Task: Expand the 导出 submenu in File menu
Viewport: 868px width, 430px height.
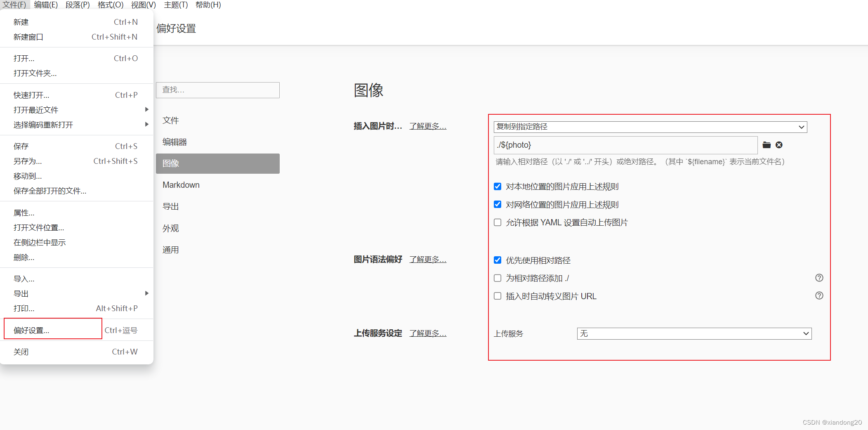Action: pyautogui.click(x=77, y=293)
